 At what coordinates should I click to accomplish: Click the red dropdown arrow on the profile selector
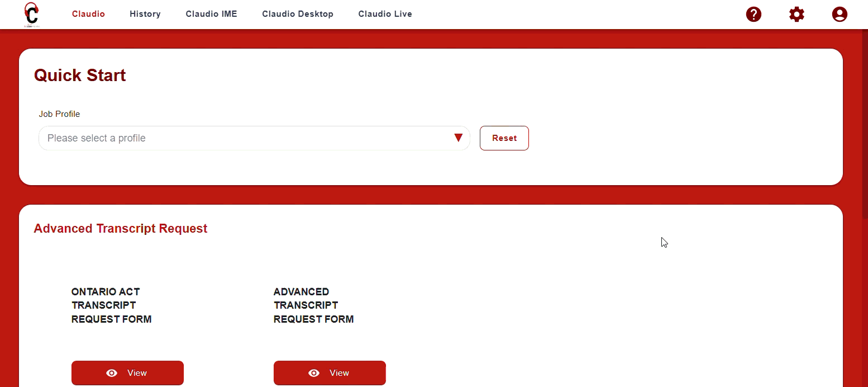458,138
